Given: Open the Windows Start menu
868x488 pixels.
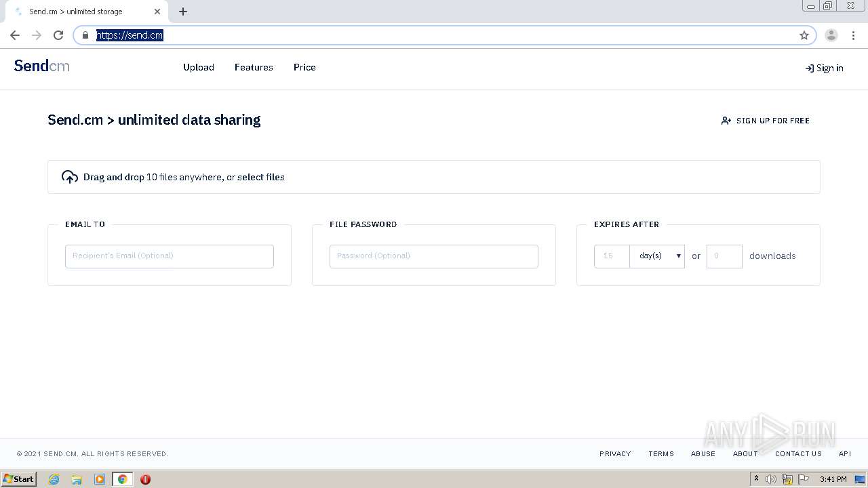Looking at the screenshot, I should point(18,479).
